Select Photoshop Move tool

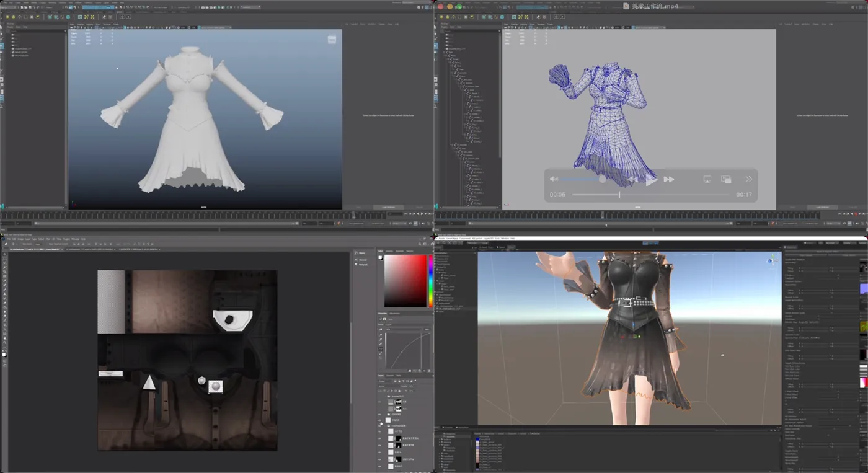click(4, 254)
